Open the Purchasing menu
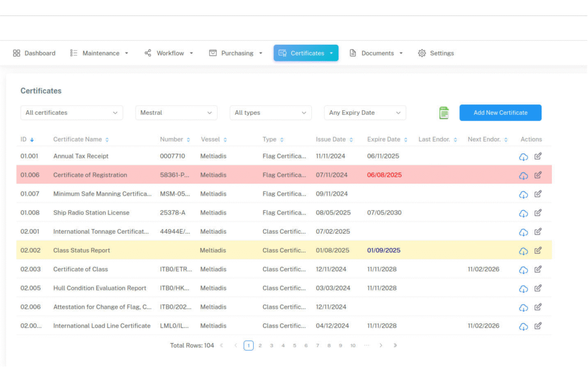 click(x=236, y=53)
